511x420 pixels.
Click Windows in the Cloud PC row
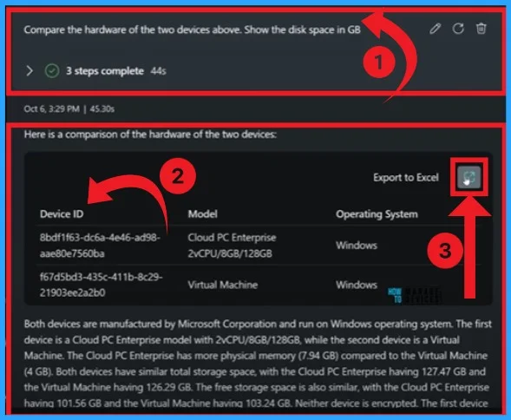tap(357, 246)
